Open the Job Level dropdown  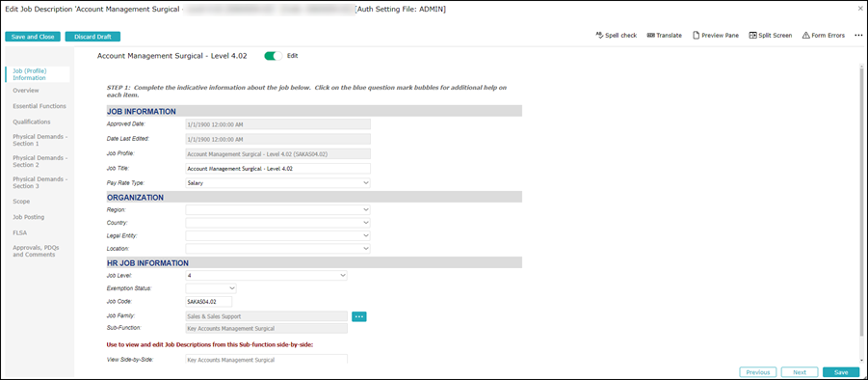(x=266, y=275)
